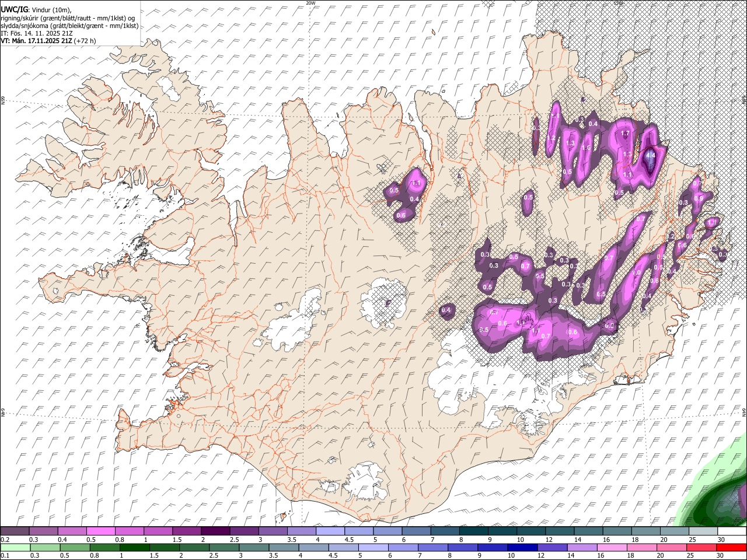Click the '0.1' label on lower scale
Viewport: 747px width, 560px height.
tap(5, 555)
